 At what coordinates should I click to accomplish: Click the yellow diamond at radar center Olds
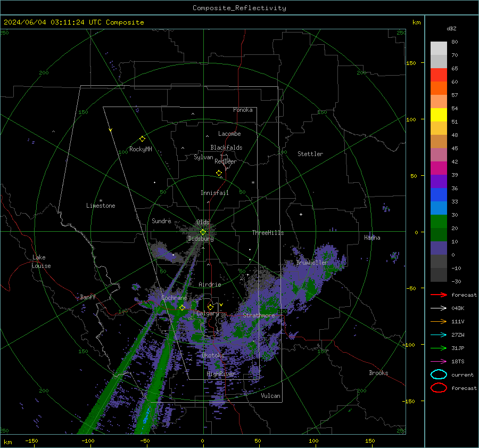(203, 232)
